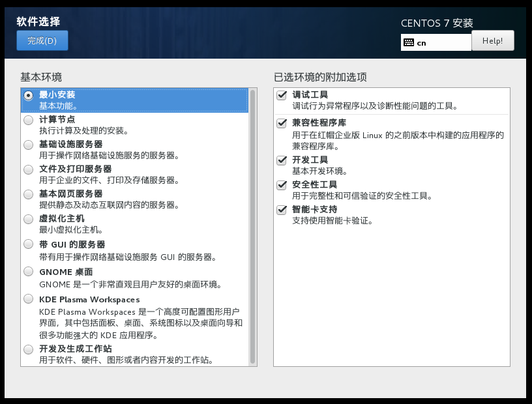Click the 最小虚拟化主机。 description
This screenshot has height=404, width=532.
pyautogui.click(x=71, y=229)
